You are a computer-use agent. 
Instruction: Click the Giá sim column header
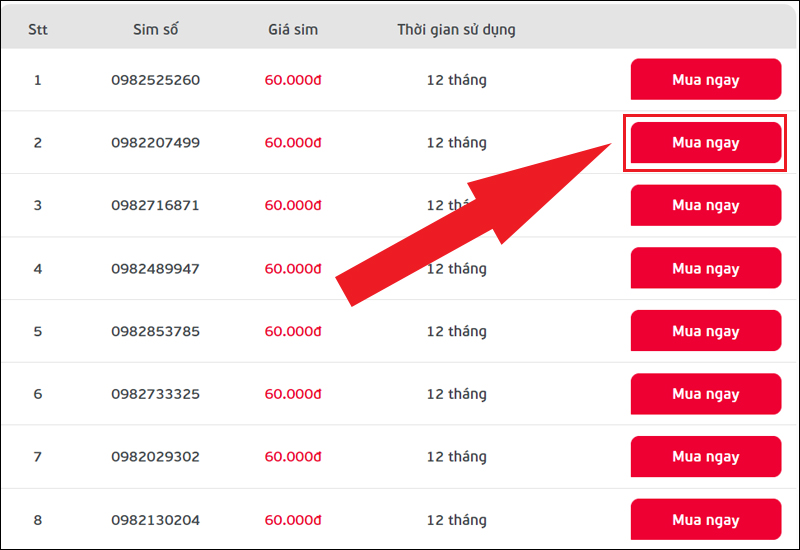coord(292,29)
